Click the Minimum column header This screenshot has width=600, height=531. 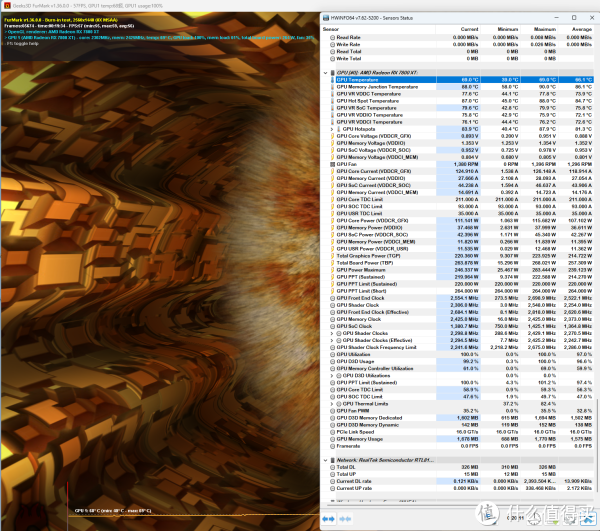[x=500, y=29]
